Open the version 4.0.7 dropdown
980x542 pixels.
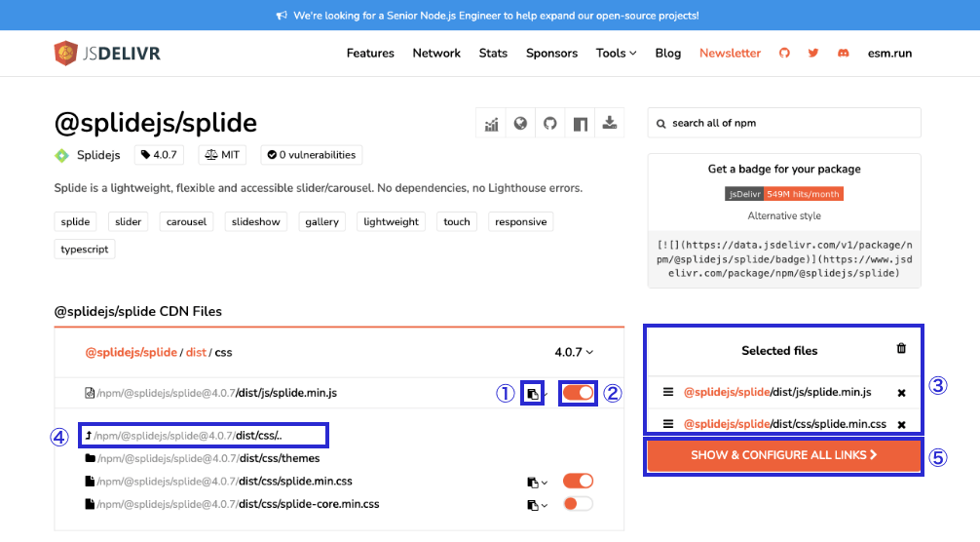(574, 353)
